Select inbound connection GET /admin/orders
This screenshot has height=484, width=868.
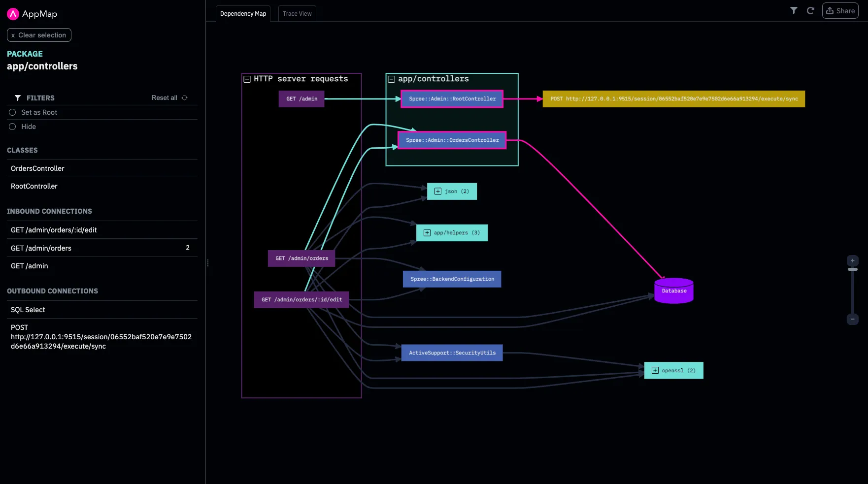[x=102, y=248]
